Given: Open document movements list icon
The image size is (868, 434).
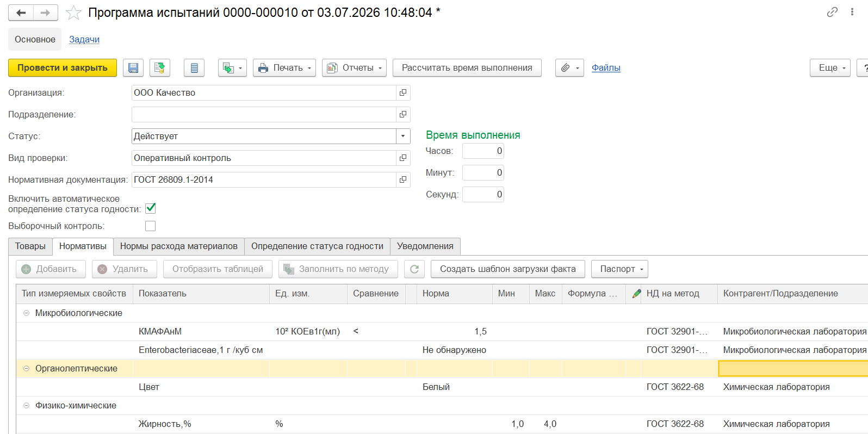Looking at the screenshot, I should [x=194, y=68].
